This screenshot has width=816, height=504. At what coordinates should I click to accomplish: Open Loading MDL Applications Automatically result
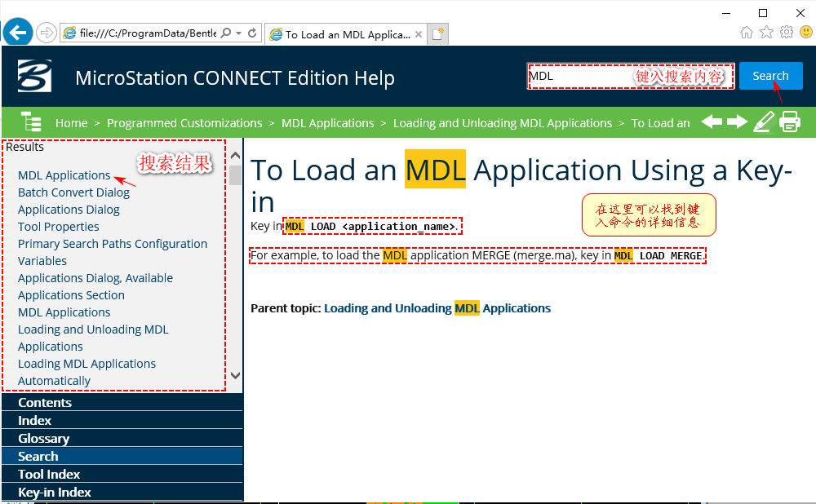coord(87,373)
